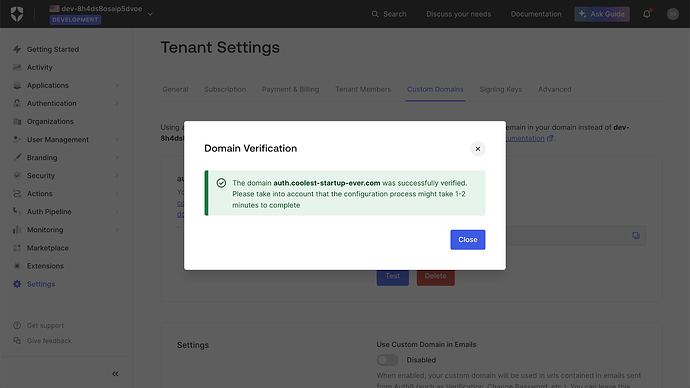This screenshot has height=388, width=690.
Task: Click the Auth0 shield logo
Action: (x=17, y=14)
